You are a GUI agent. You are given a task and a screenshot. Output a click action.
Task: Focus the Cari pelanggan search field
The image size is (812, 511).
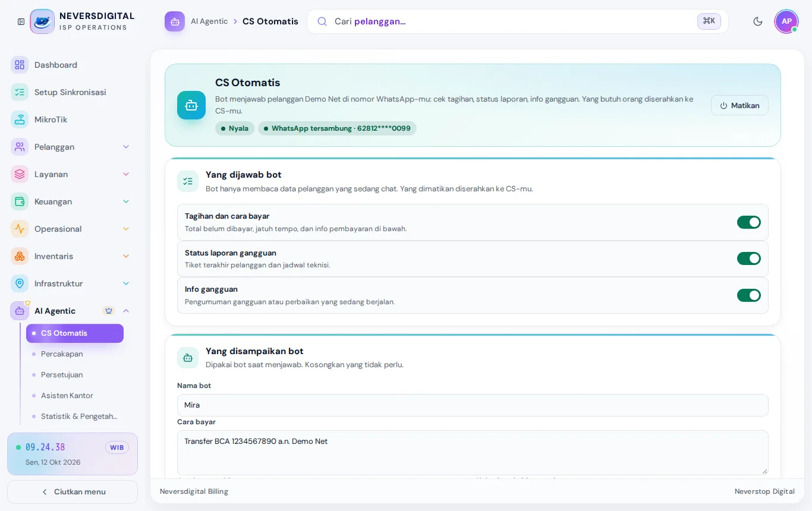[517, 21]
